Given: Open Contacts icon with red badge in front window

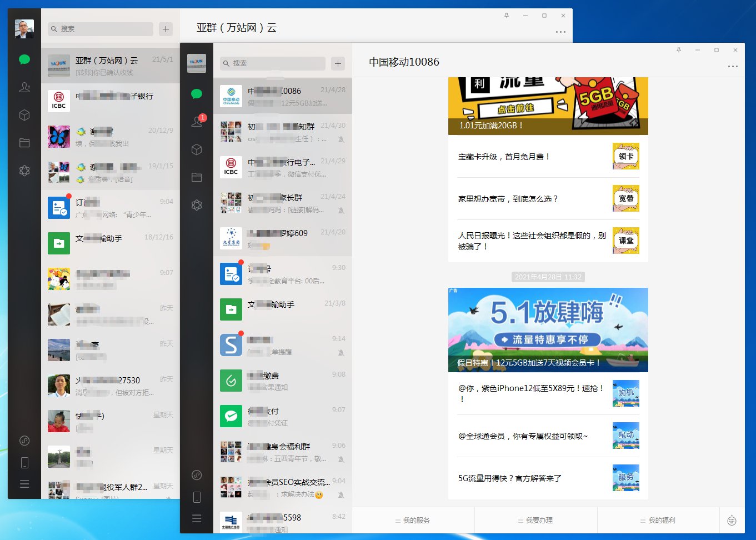Looking at the screenshot, I should pyautogui.click(x=197, y=122).
